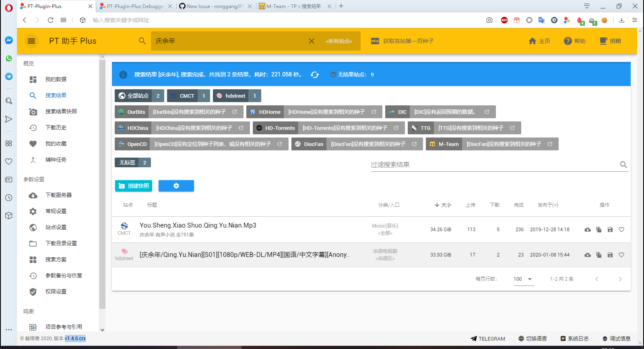Favorite the hdstreet 庆余年 torrent
The height and width of the screenshot is (349, 644).
click(x=621, y=255)
